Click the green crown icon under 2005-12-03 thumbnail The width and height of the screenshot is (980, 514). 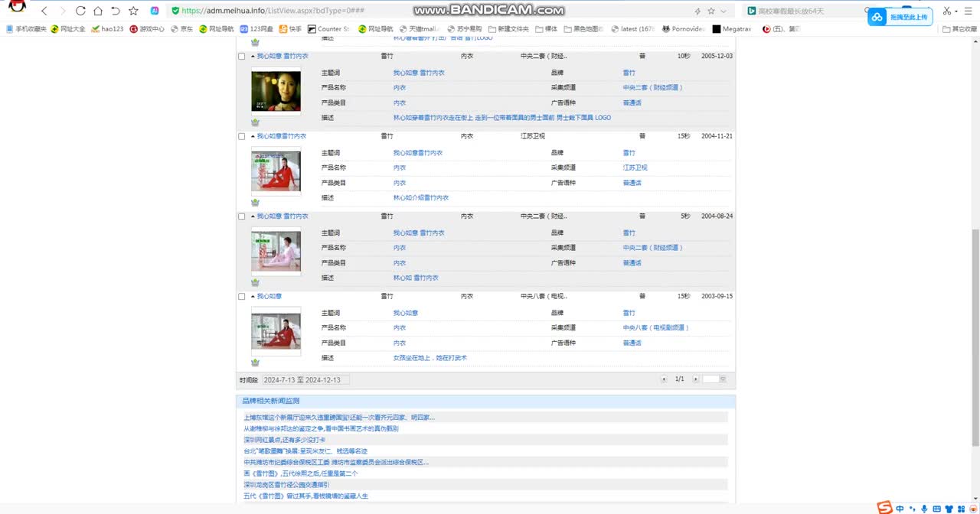[x=255, y=122]
